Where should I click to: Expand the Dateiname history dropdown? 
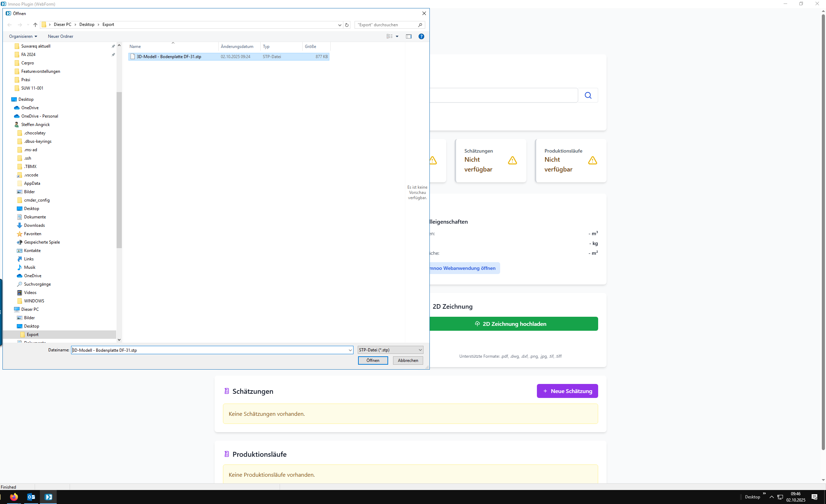coord(350,350)
